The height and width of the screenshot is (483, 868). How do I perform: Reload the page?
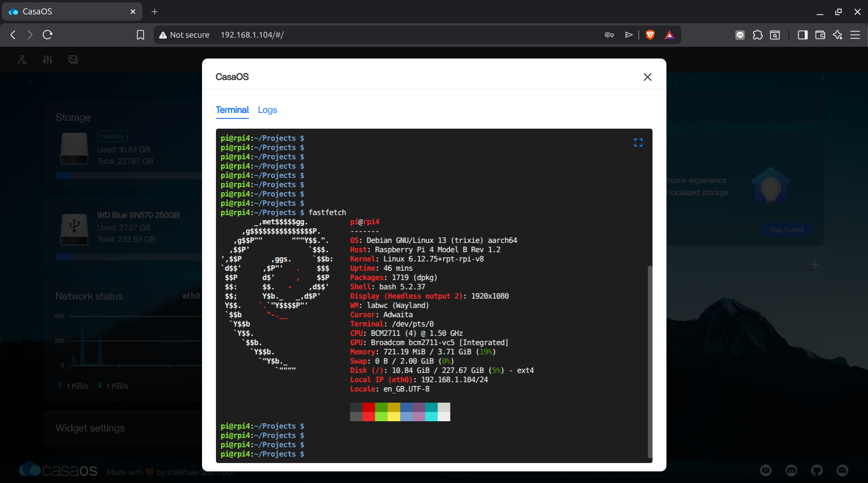tap(47, 35)
